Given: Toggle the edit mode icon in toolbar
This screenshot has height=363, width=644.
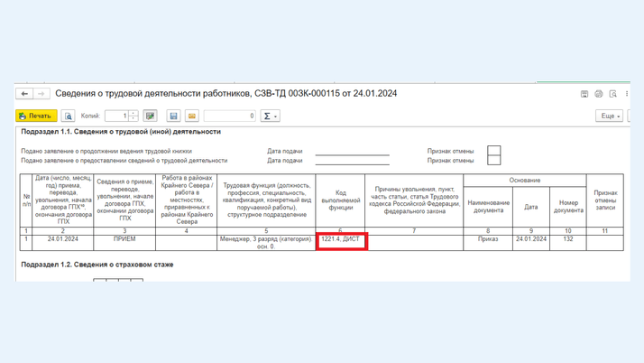Looking at the screenshot, I should pyautogui.click(x=150, y=116).
